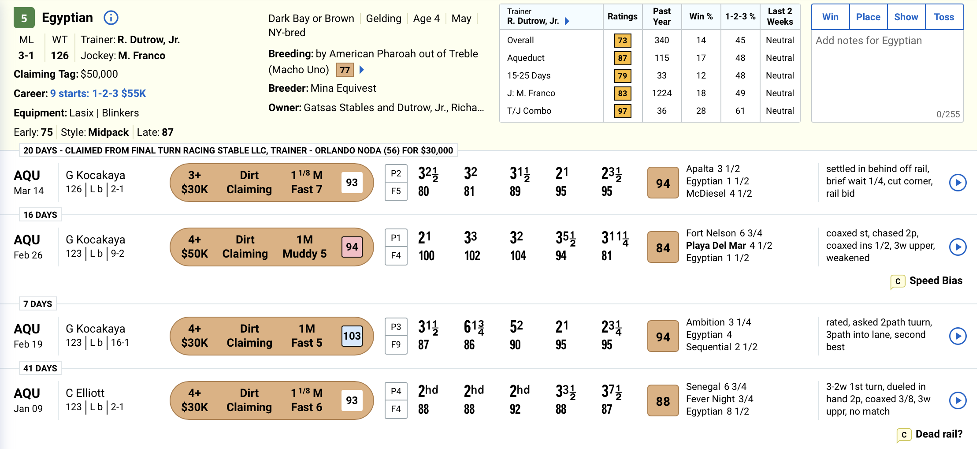The height and width of the screenshot is (449, 980).
Task: Click the Aqueduct 87 rating badge
Action: click(x=622, y=58)
